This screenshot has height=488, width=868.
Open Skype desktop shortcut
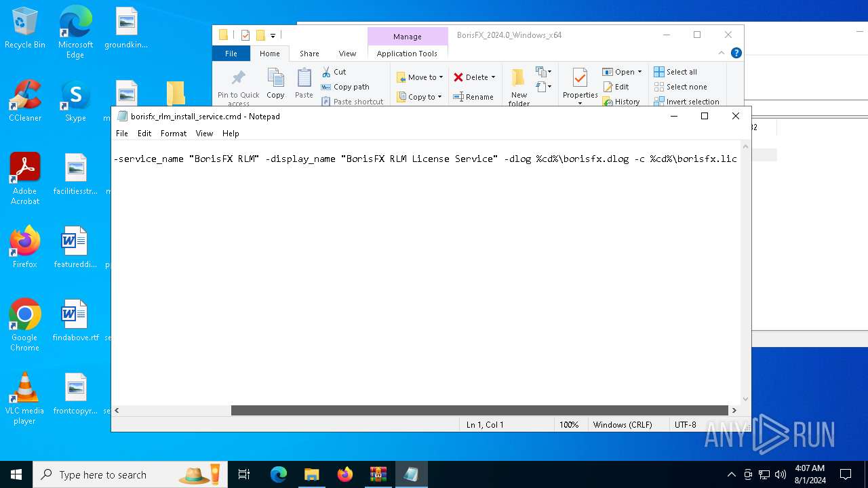75,102
